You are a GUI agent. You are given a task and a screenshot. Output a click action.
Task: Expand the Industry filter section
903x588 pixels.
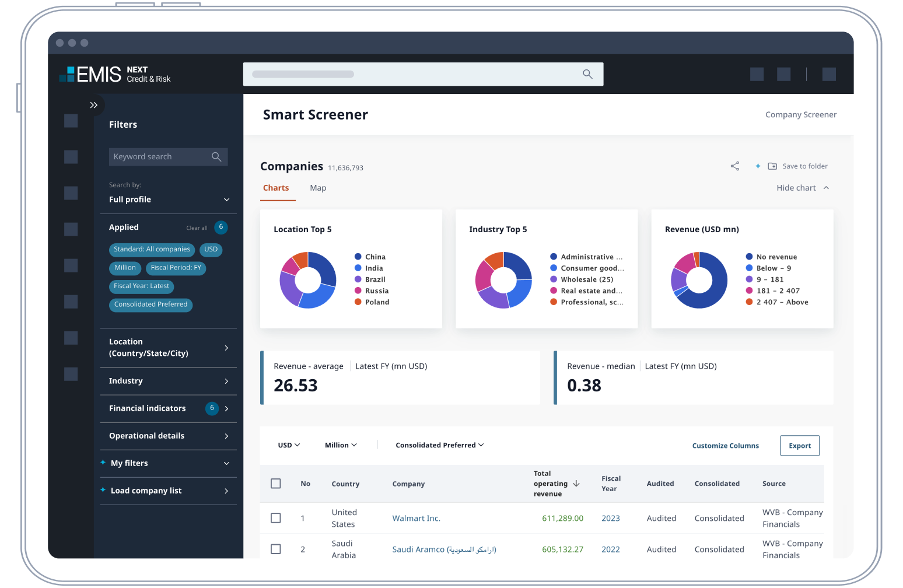tap(168, 381)
